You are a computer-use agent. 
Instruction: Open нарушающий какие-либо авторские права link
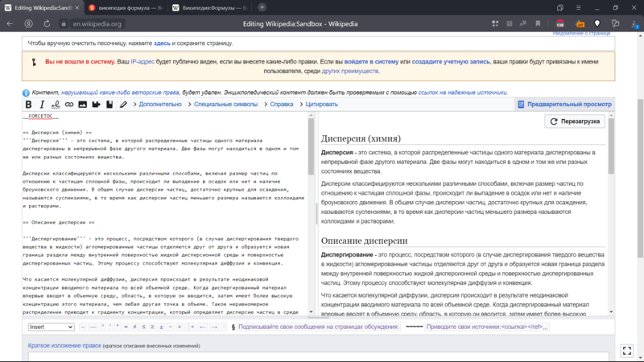[120, 93]
